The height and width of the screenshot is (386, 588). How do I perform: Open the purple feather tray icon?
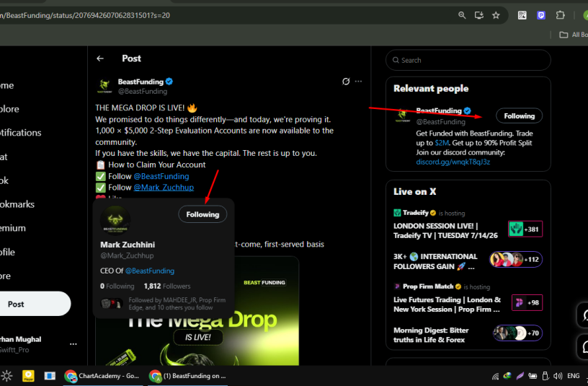520,376
